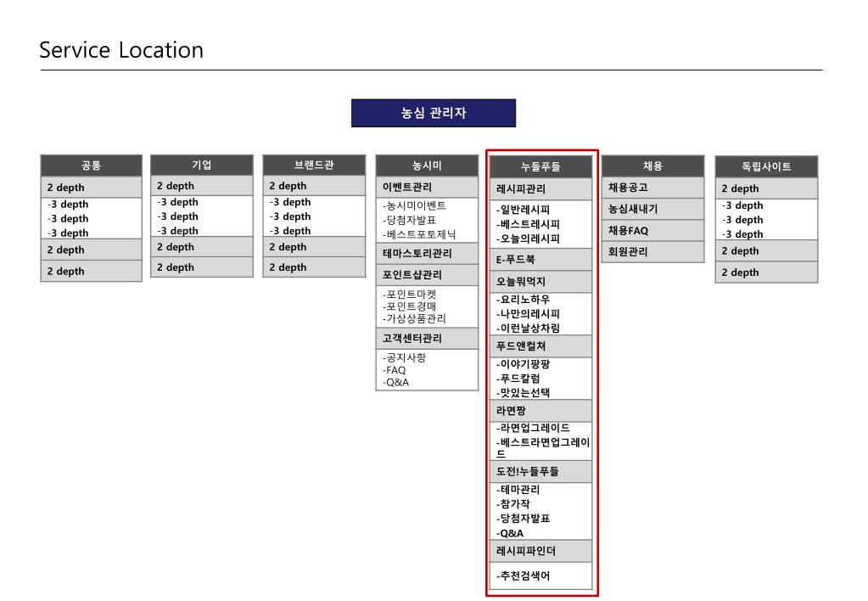Click the -베스트포토제닉 entry
This screenshot has width=868, height=601.
coord(419,234)
